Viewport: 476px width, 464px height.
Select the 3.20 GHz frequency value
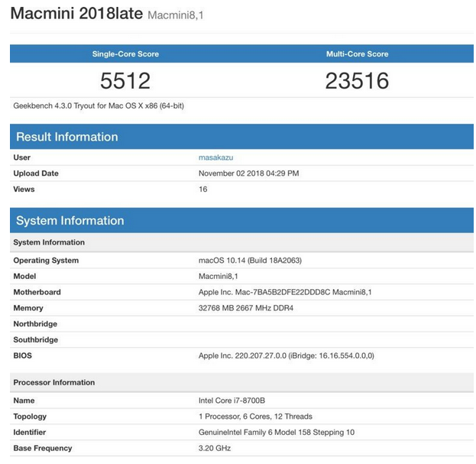(x=215, y=448)
